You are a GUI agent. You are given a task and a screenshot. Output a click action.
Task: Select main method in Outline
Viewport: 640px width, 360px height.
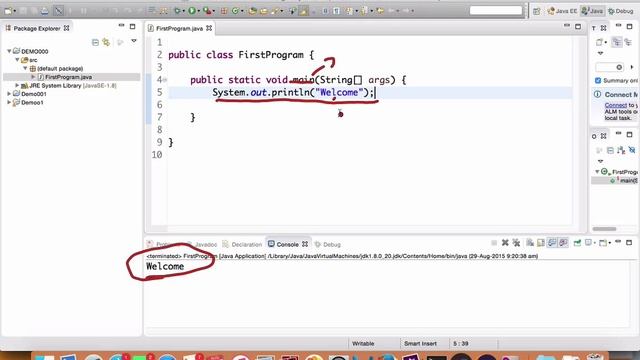tap(624, 180)
